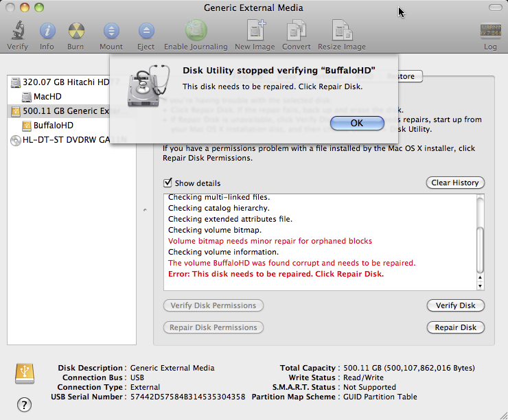
Task: Open the Log icon in toolbar
Action: point(491,31)
